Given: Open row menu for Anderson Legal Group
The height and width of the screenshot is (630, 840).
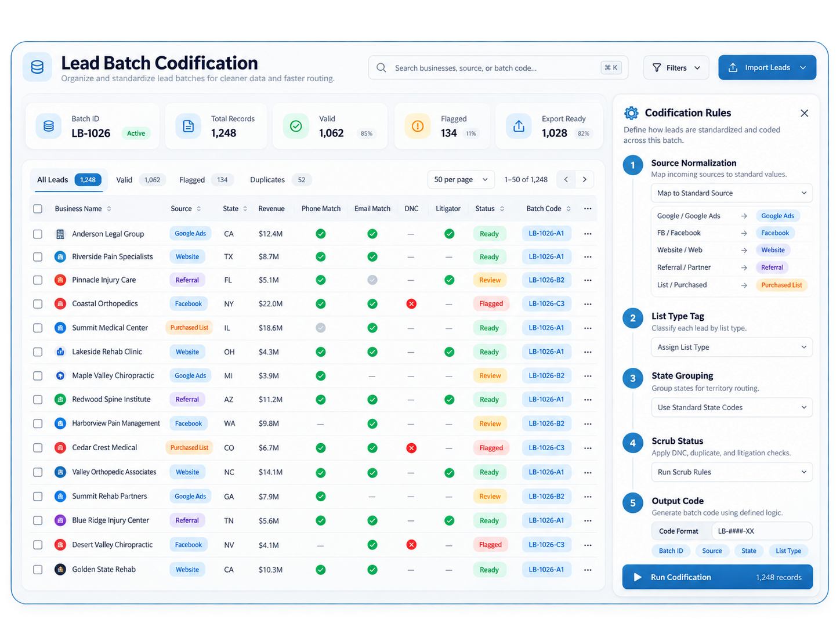Looking at the screenshot, I should click(x=588, y=234).
